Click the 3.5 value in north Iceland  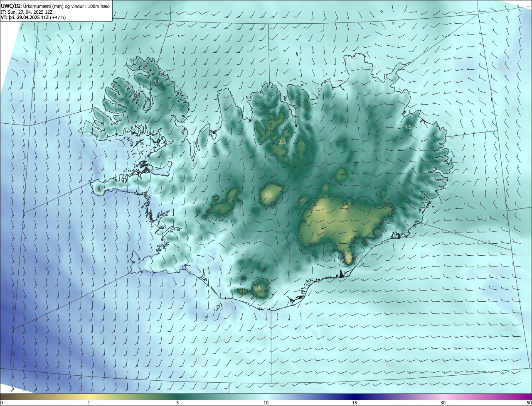pyautogui.click(x=282, y=142)
